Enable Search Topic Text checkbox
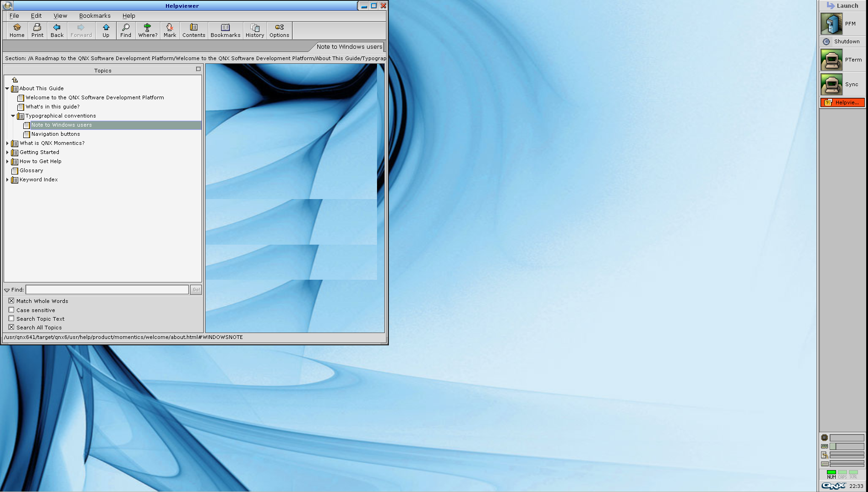The height and width of the screenshot is (492, 868). tap(11, 318)
